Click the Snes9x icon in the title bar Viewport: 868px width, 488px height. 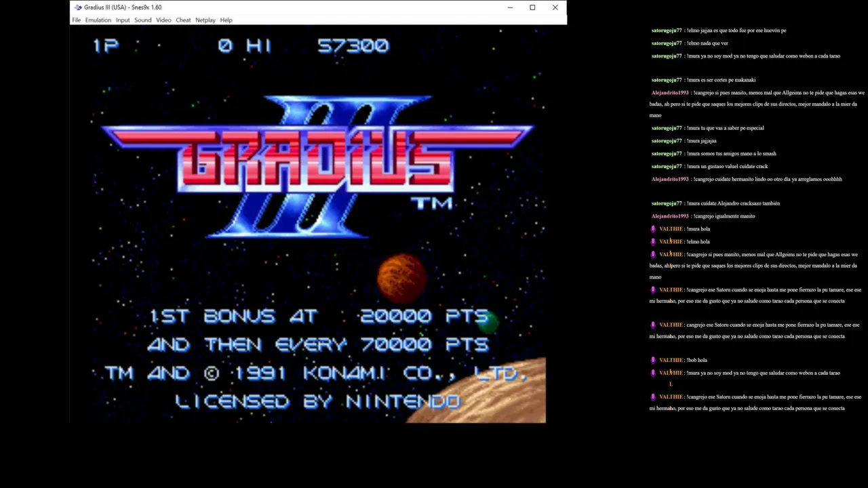point(78,7)
